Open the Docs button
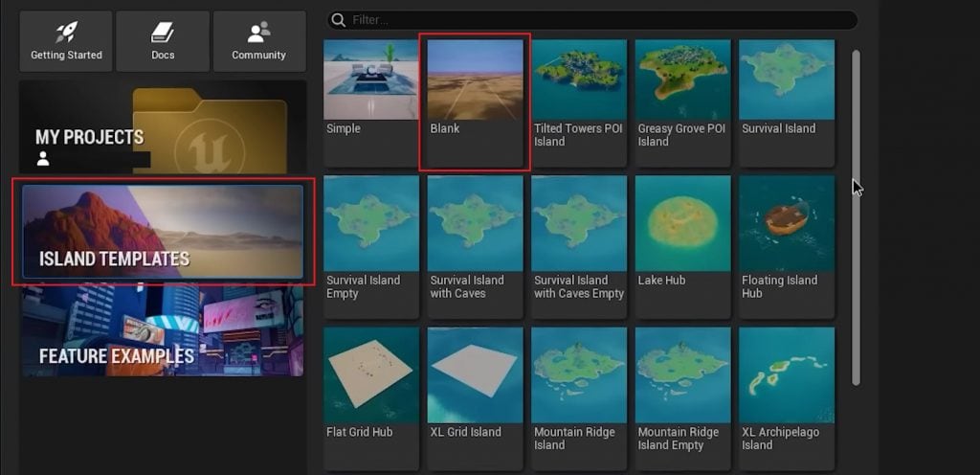Screen dimensions: 980x475 click(163, 41)
